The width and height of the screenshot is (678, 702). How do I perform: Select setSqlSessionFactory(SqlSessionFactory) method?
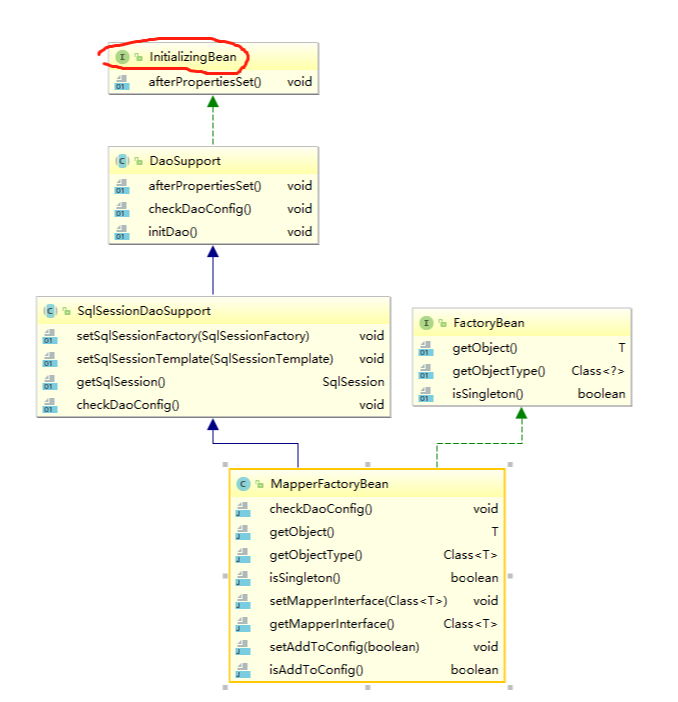coord(193,336)
